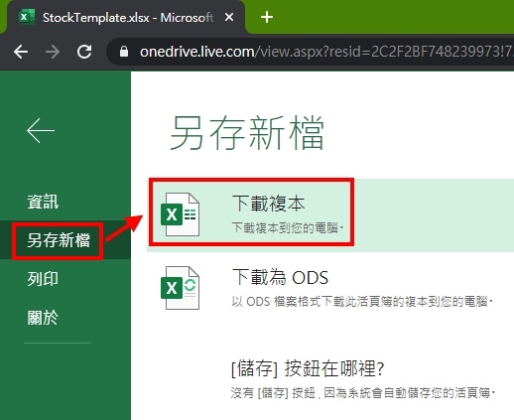Click the large 另存新檔 page heading

tap(247, 133)
